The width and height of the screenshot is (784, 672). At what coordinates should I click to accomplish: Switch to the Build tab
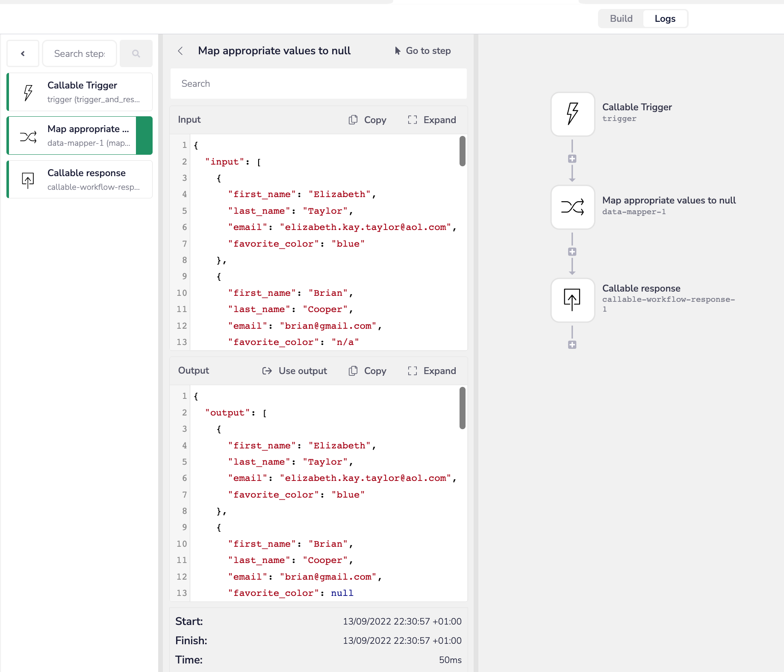(x=621, y=19)
